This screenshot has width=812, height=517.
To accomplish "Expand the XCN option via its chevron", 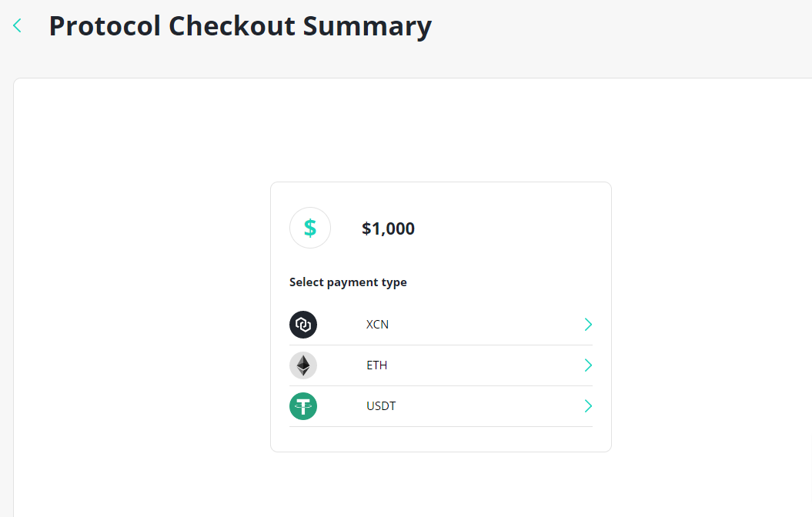I will (x=588, y=325).
